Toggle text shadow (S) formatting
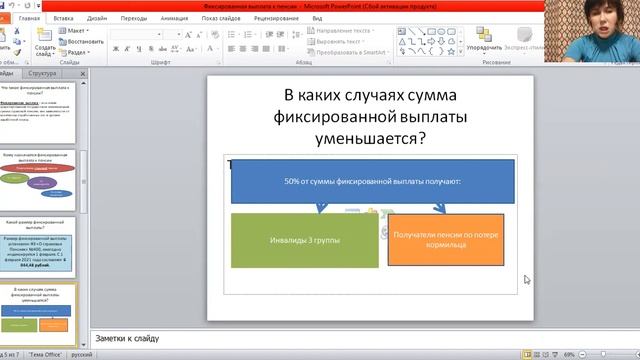This screenshot has height=360, width=640. tap(151, 49)
